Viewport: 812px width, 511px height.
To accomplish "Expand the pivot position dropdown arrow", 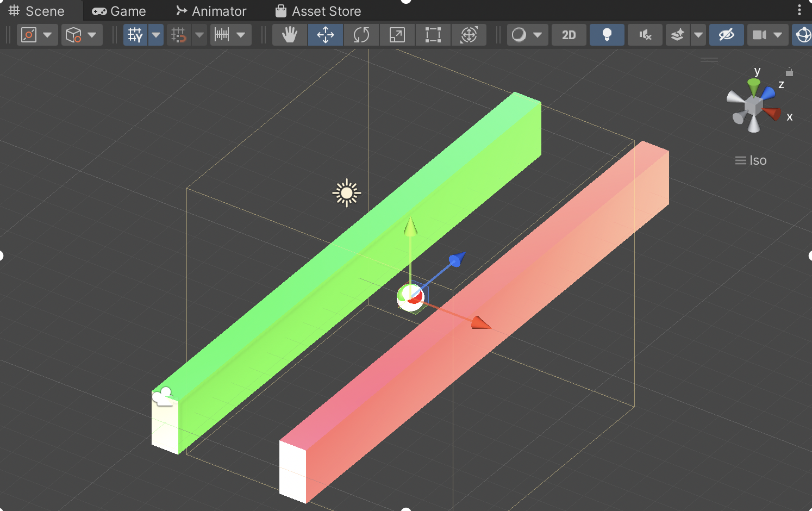I will click(x=48, y=35).
